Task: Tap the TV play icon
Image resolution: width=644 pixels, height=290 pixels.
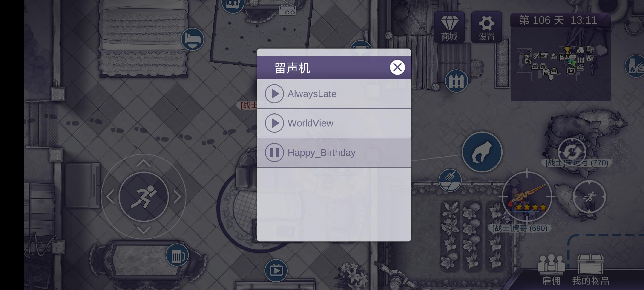Action: [x=276, y=270]
